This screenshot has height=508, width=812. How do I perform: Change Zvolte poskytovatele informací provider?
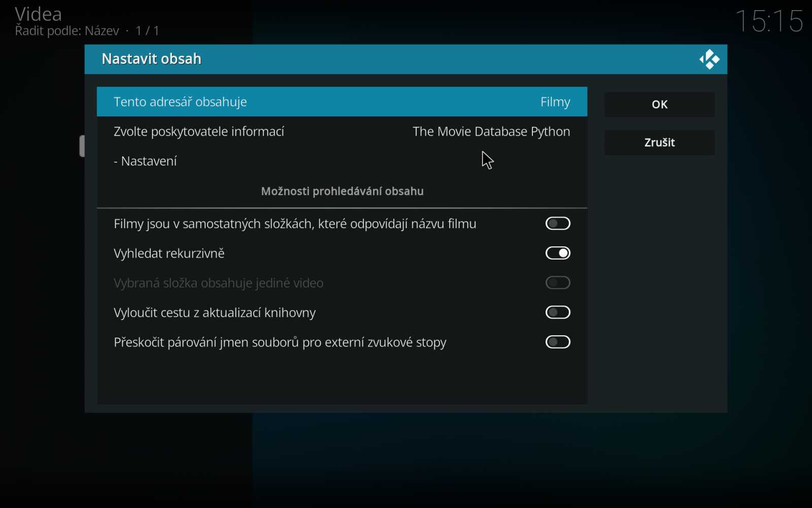342,132
